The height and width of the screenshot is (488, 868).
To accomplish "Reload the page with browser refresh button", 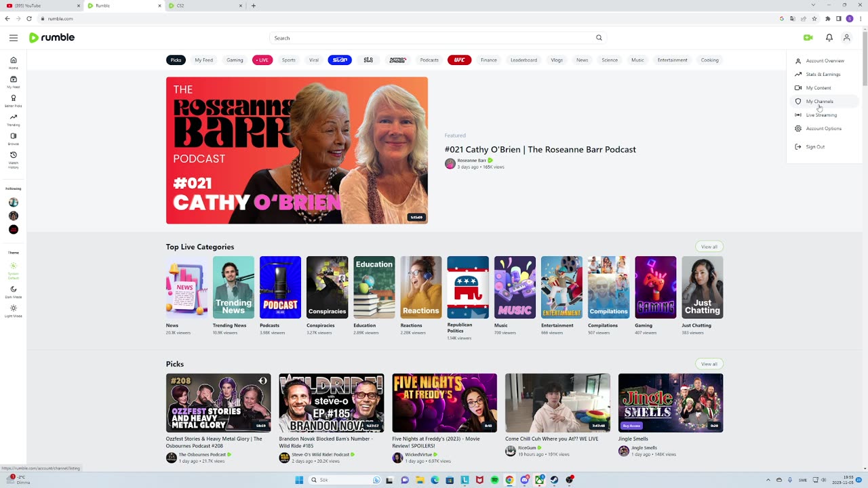I will (29, 18).
